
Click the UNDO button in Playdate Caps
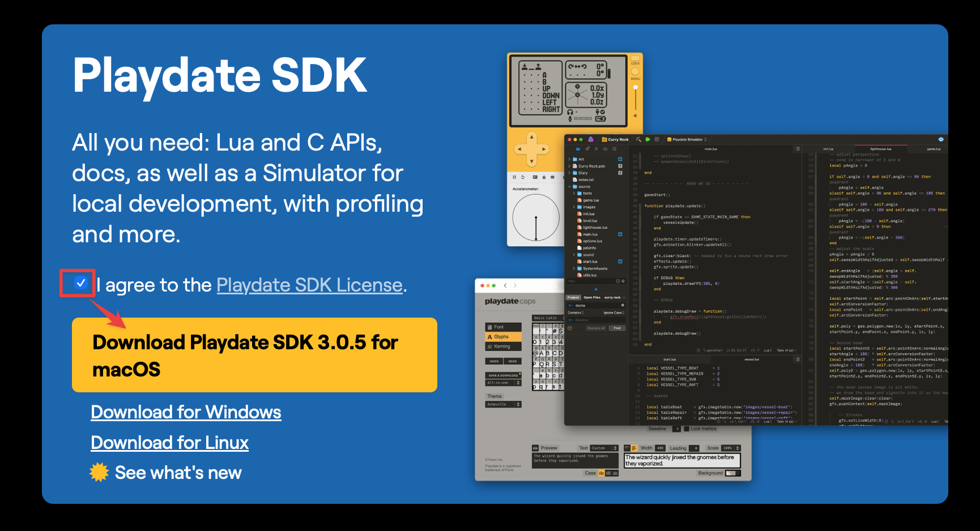click(x=494, y=361)
